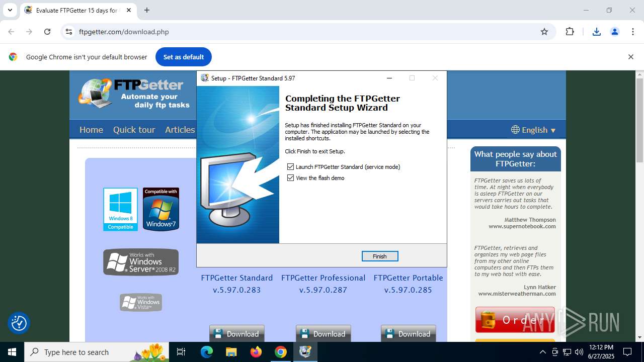
Task: Open site information icon in address bar
Action: tap(69, 32)
